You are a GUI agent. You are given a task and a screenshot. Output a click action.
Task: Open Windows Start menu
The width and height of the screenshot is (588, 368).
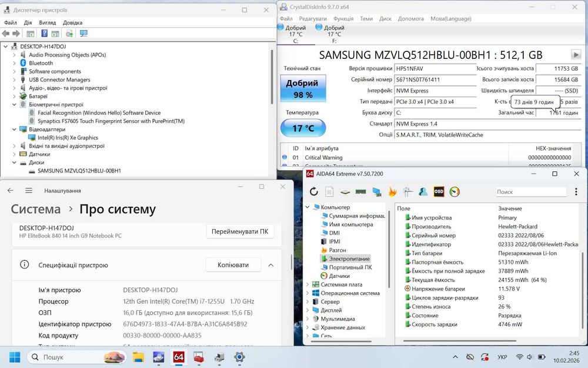[x=15, y=357]
